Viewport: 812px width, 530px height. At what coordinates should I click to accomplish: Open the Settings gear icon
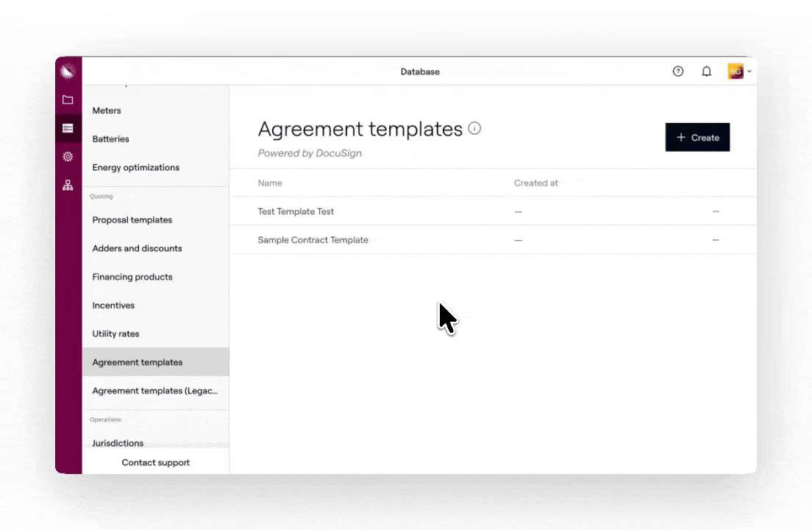(68, 157)
